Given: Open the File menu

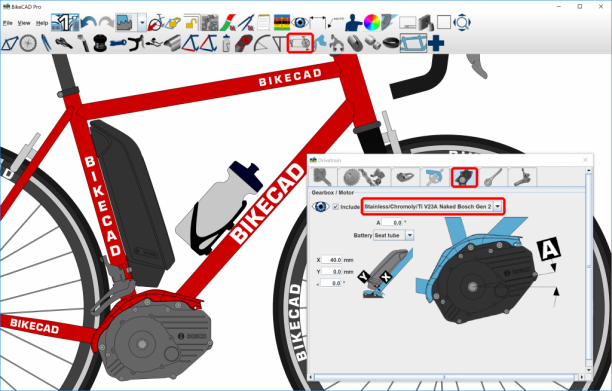Looking at the screenshot, I should click(7, 23).
